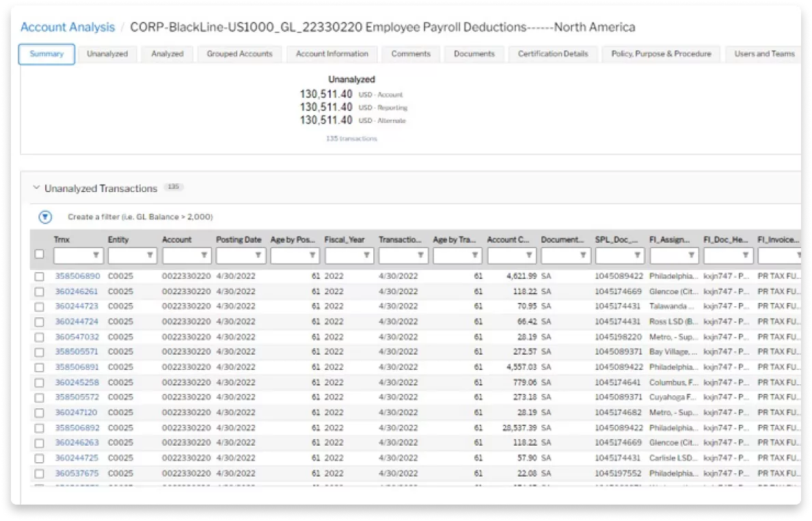Click the Entity column header

[x=118, y=240]
